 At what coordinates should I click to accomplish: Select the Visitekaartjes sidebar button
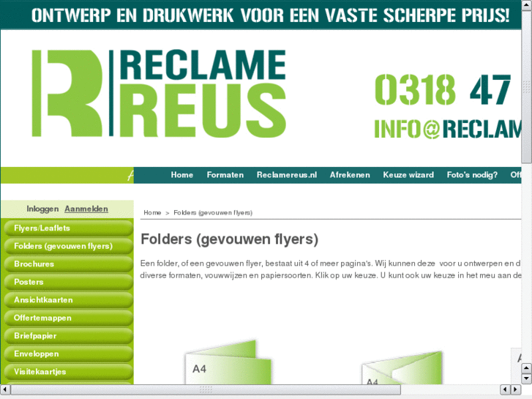69,372
